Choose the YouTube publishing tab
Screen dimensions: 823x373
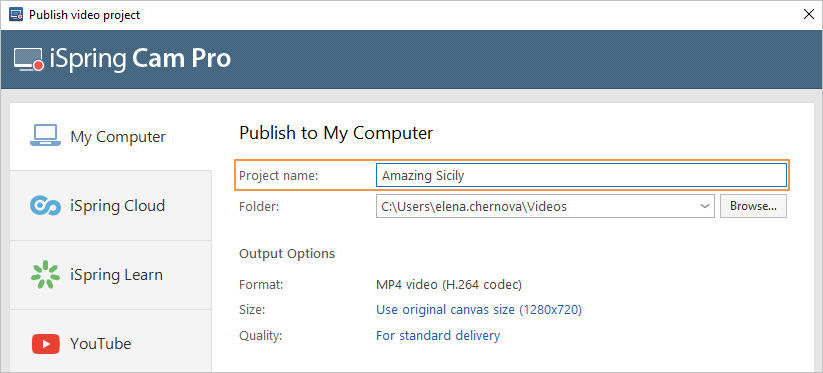pos(111,344)
